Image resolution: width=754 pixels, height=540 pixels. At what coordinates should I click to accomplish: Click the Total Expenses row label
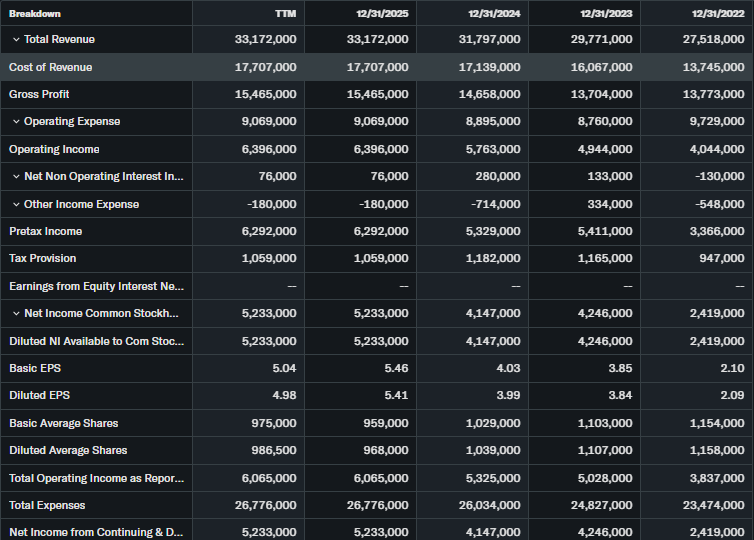47,505
